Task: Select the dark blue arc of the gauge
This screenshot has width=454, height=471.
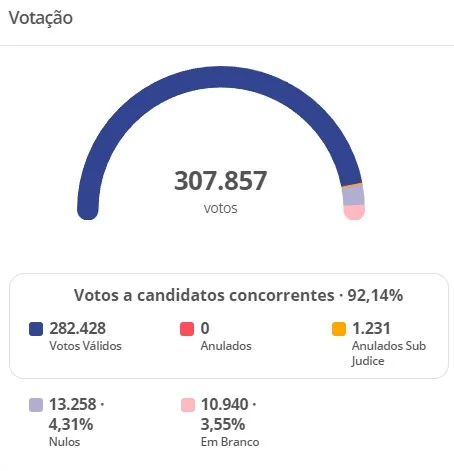Action: pyautogui.click(x=220, y=77)
